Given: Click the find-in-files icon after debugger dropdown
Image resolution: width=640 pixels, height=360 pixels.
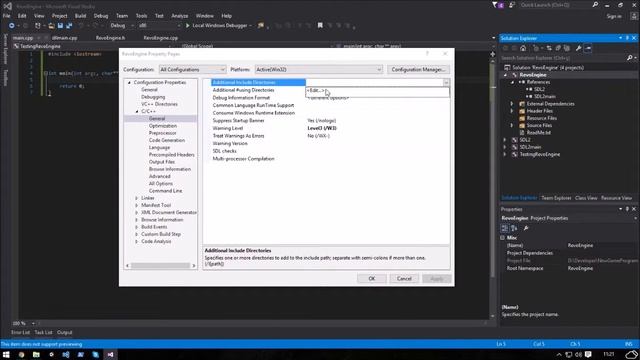Looking at the screenshot, I should click(x=261, y=26).
